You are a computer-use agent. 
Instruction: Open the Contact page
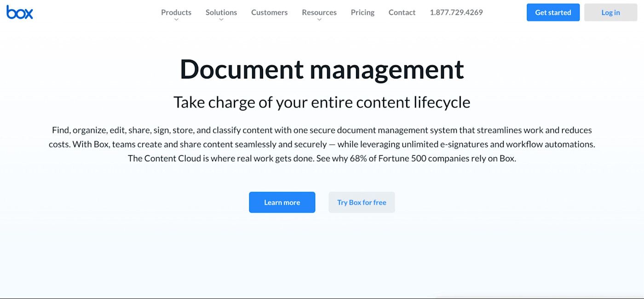(402, 12)
